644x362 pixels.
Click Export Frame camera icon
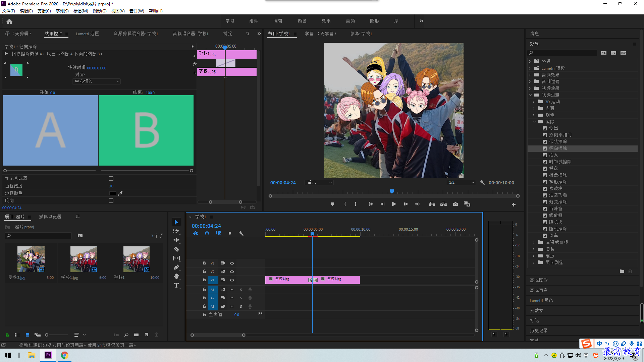coord(455,204)
